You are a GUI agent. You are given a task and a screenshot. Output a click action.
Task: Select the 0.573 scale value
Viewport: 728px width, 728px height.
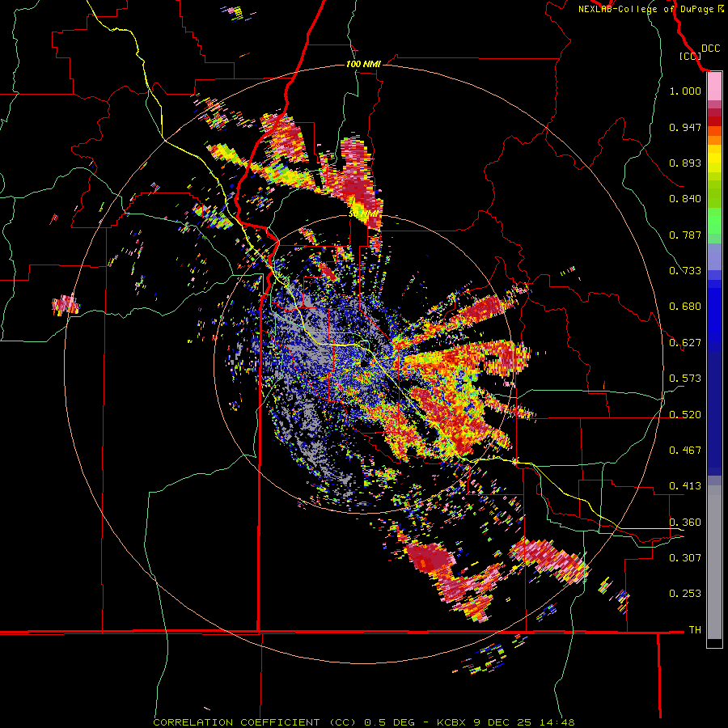pyautogui.click(x=685, y=379)
